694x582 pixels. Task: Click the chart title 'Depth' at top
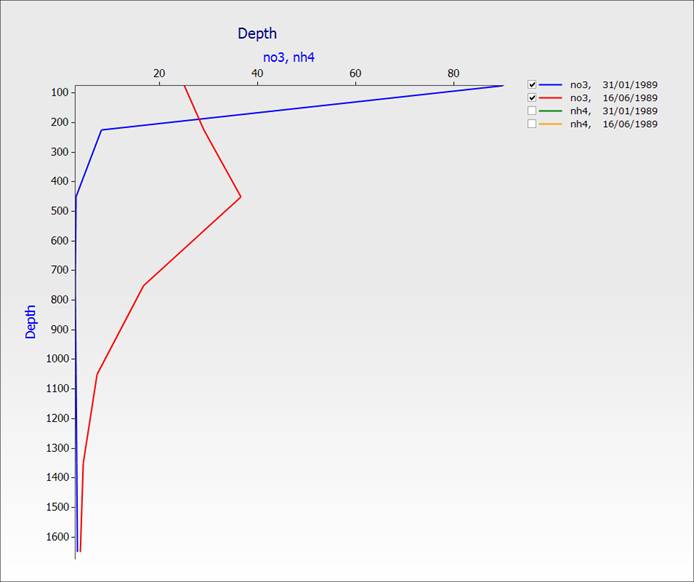click(257, 34)
